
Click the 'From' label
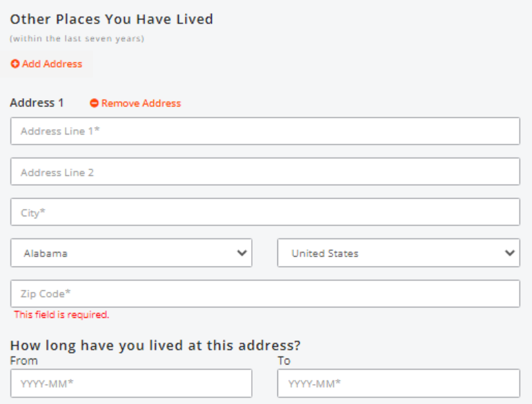pyautogui.click(x=23, y=360)
